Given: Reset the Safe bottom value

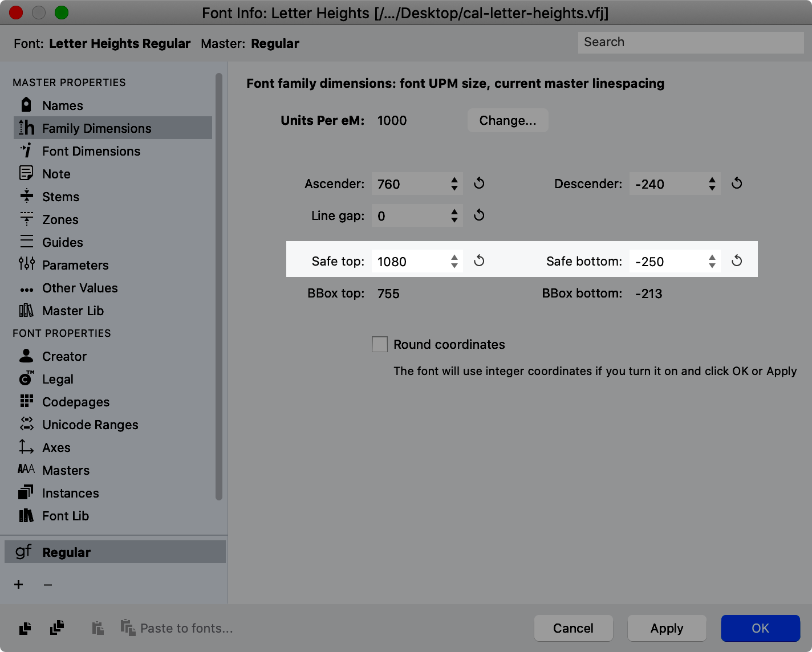Looking at the screenshot, I should click(737, 261).
